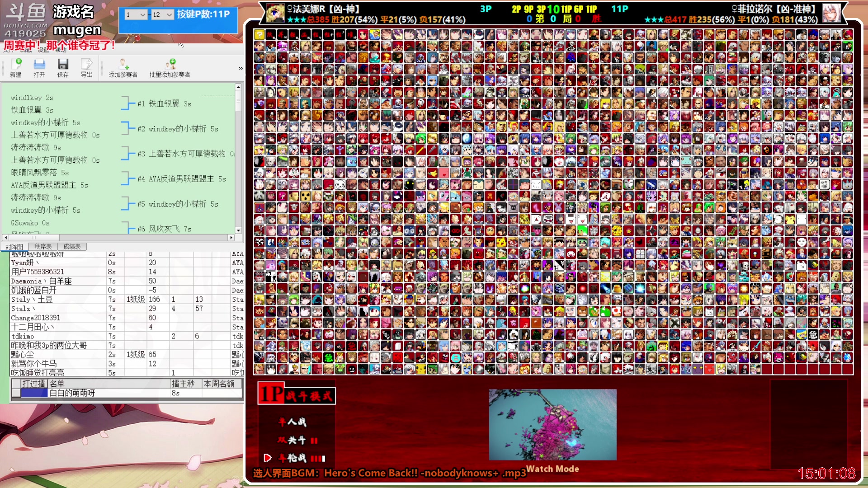Click the 本周名额 column header

(x=222, y=384)
